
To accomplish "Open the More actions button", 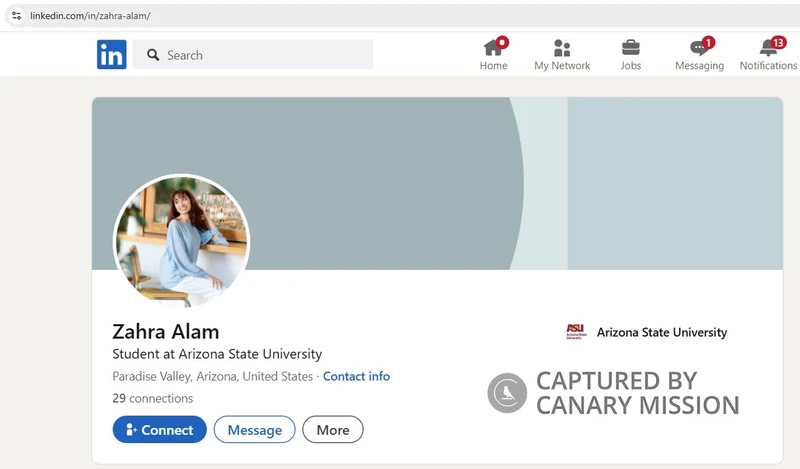I will click(x=333, y=430).
